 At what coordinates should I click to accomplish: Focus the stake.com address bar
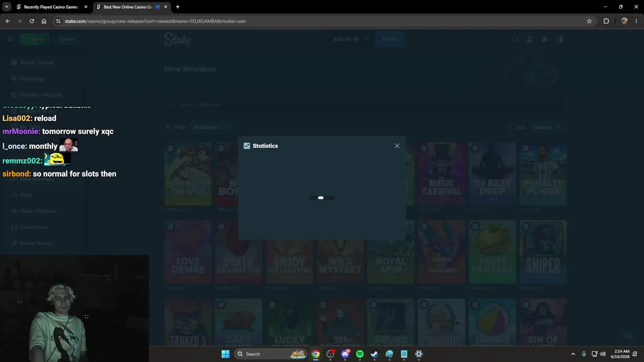[x=322, y=21]
